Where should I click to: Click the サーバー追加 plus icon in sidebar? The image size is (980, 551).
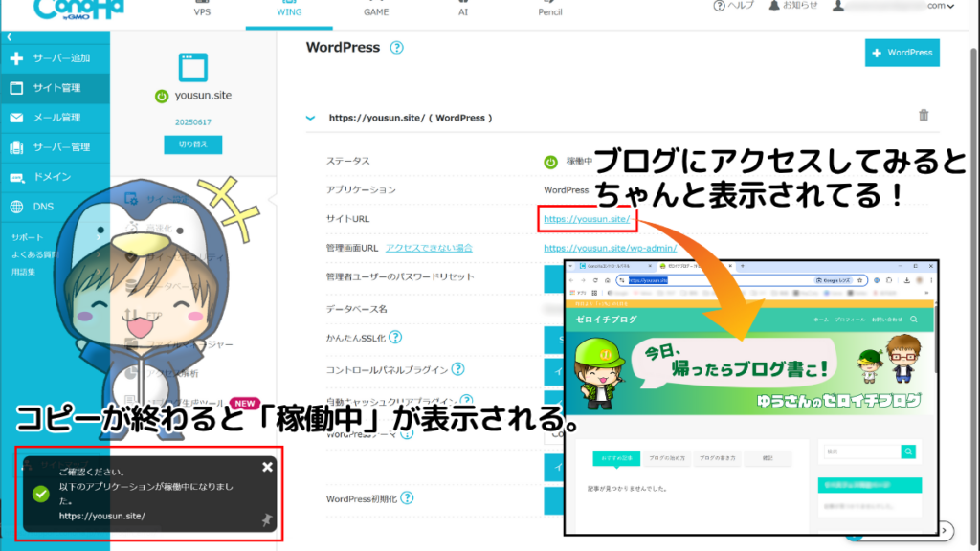(16, 58)
